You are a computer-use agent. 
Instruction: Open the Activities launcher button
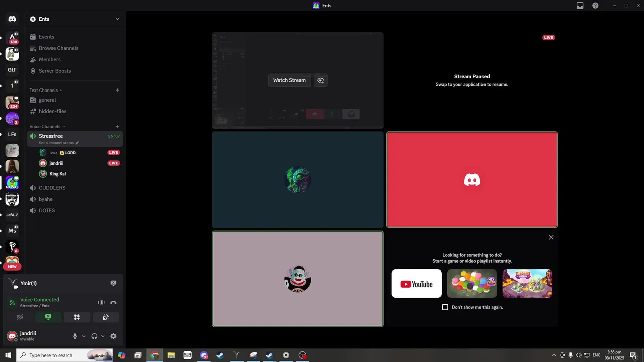[x=77, y=317]
